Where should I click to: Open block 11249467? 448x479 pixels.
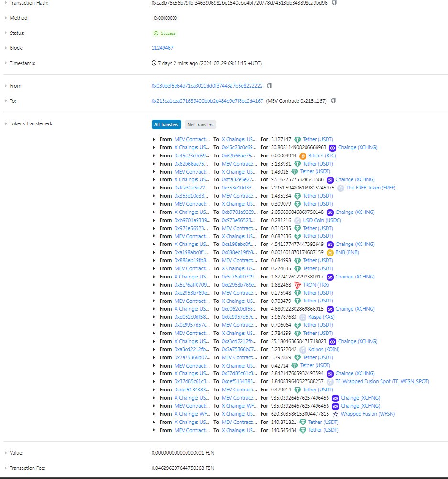pos(163,48)
